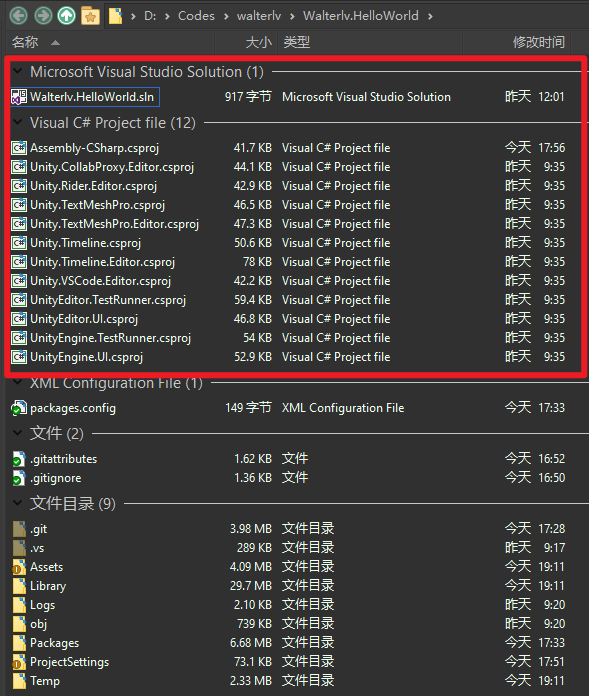The width and height of the screenshot is (589, 696).
Task: Collapse the Microsoft Visual Studio Solution group
Action: point(18,71)
